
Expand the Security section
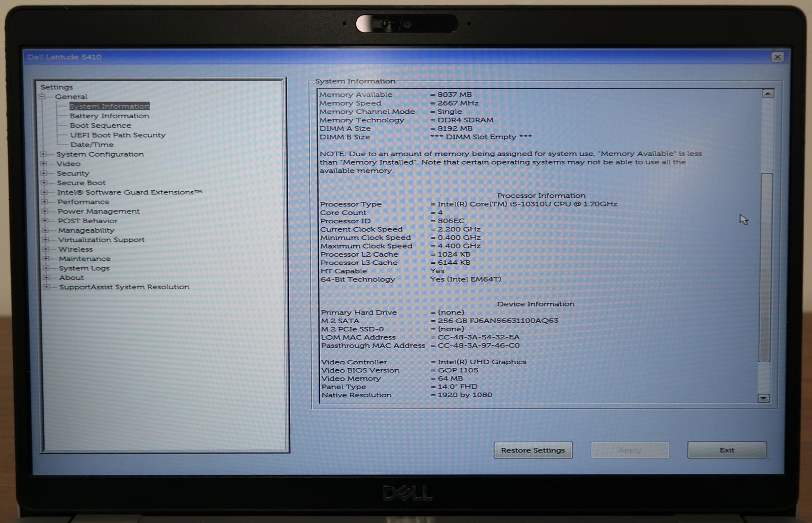pos(44,173)
